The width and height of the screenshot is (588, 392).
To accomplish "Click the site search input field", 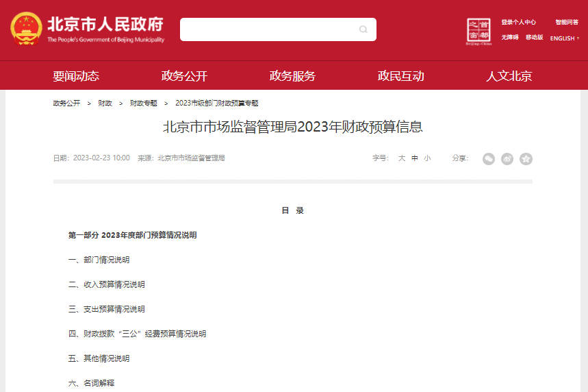I will point(267,29).
